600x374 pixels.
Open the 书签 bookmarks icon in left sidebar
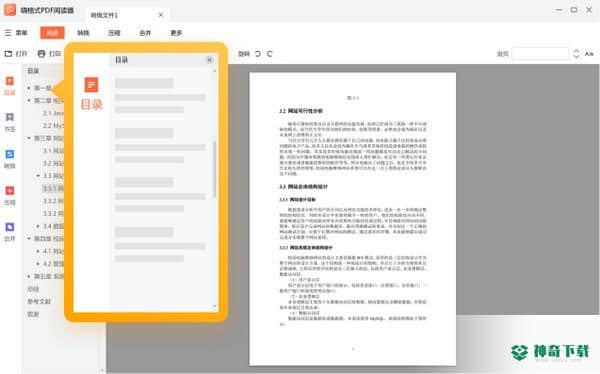tap(10, 122)
